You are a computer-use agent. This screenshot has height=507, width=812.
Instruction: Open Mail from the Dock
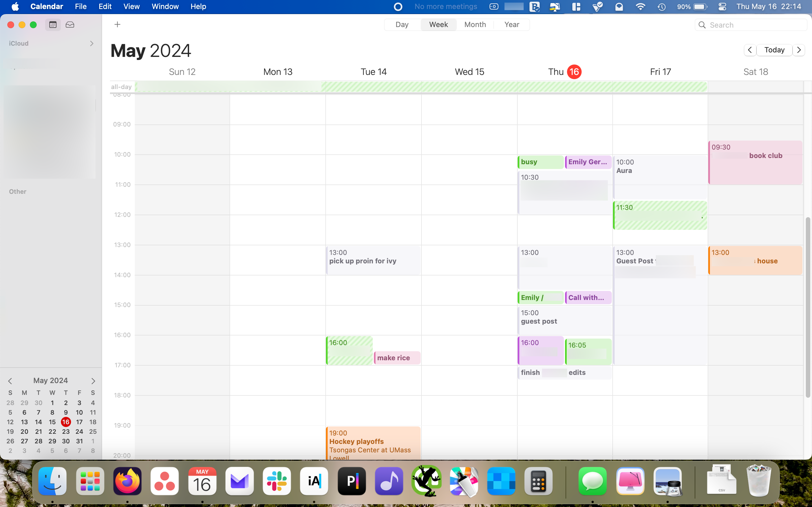239,481
